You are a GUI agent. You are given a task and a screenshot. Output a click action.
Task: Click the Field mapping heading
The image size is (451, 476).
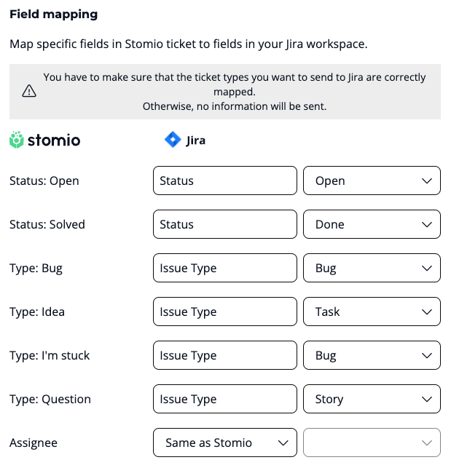tap(53, 14)
